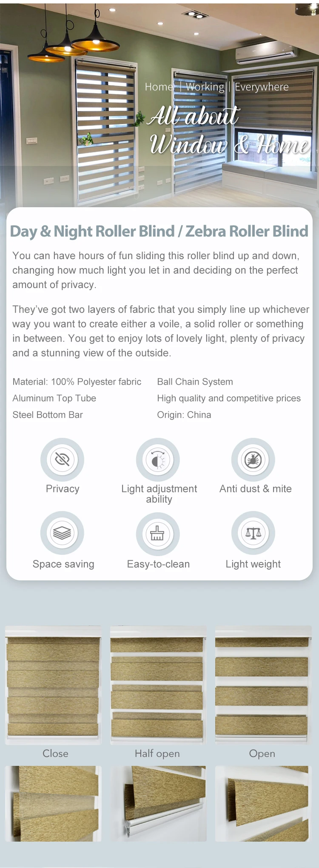Click the Material: 100% Polyester fabric text
The height and width of the screenshot is (868, 319).
[x=77, y=382]
